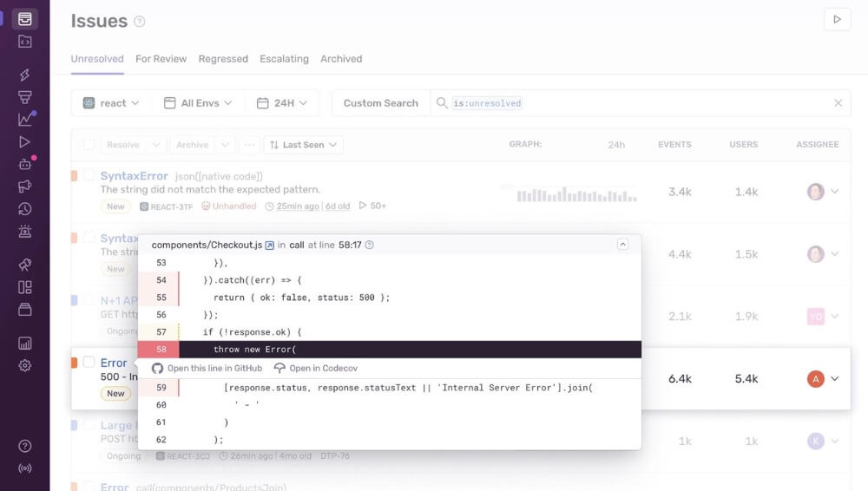Open the Crons clock-history icon
The height and width of the screenshot is (491, 868).
[x=25, y=209]
